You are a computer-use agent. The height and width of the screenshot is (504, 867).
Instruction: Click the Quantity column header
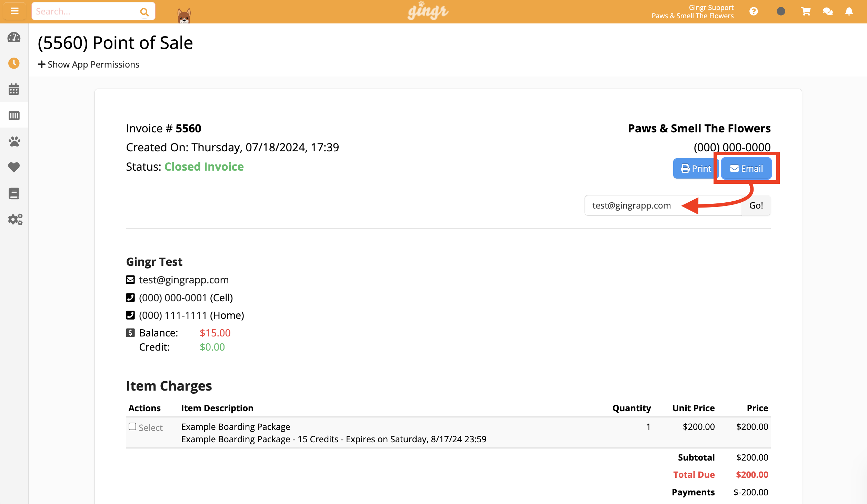pyautogui.click(x=631, y=408)
